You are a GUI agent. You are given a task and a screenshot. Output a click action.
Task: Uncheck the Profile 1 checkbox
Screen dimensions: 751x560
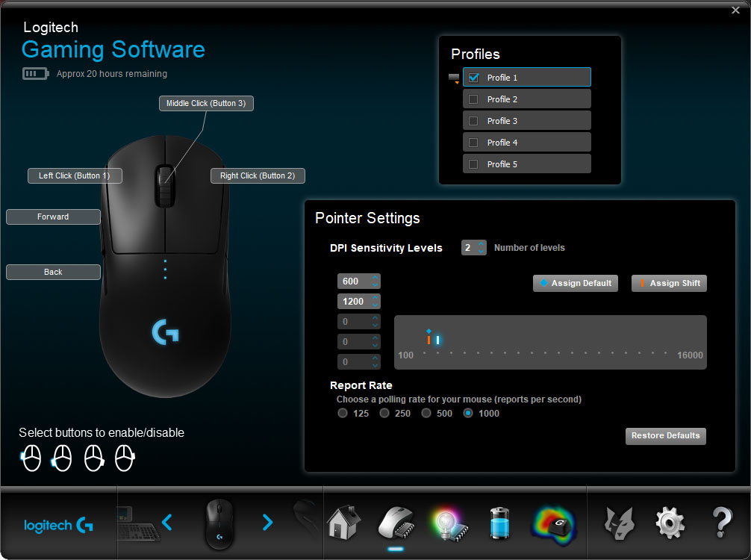coord(474,78)
